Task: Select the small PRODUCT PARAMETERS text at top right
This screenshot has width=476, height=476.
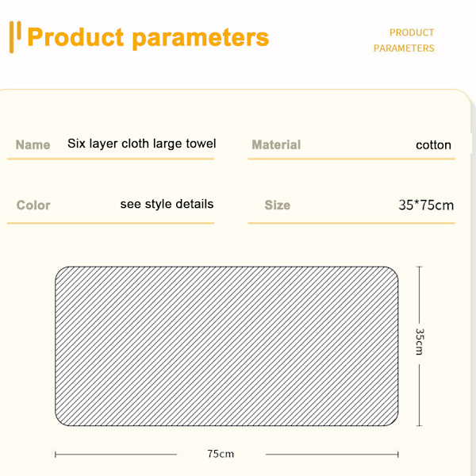Action: point(404,40)
